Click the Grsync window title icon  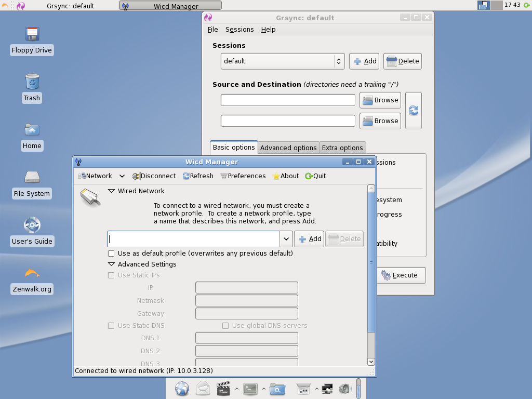pyautogui.click(x=208, y=18)
